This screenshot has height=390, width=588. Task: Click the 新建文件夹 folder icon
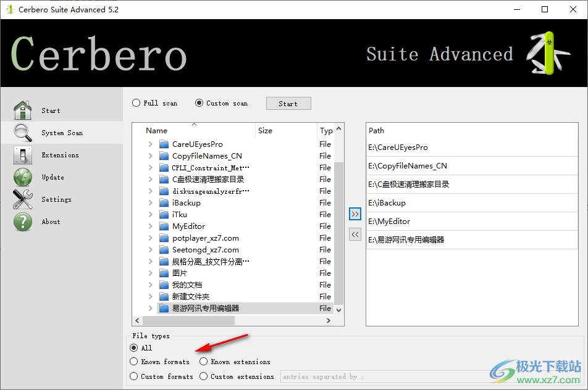(164, 297)
